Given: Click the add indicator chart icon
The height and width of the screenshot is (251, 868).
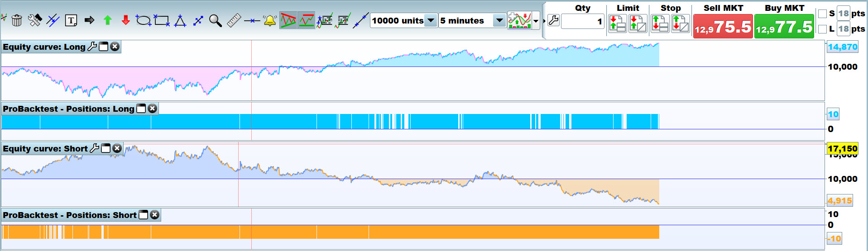Looking at the screenshot, I should (x=519, y=20).
